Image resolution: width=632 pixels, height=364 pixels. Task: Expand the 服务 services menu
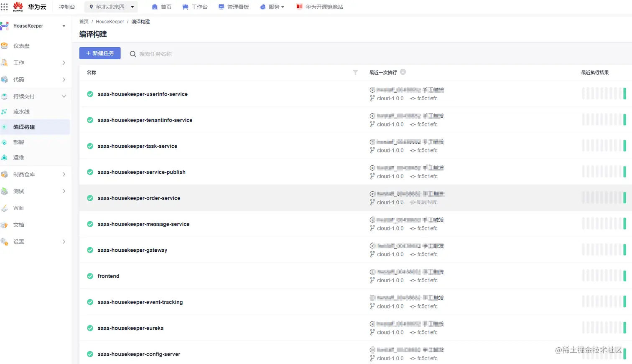272,7
